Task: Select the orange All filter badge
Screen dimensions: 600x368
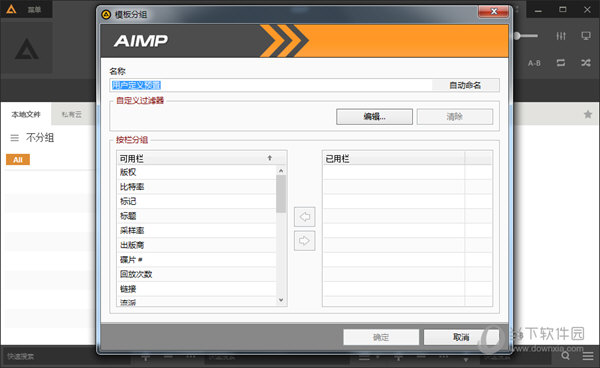Action: pyautogui.click(x=18, y=160)
